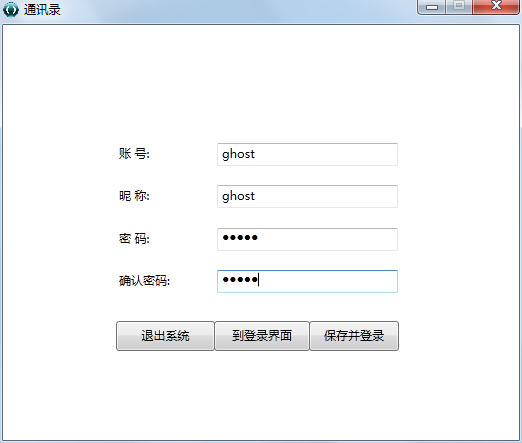The width and height of the screenshot is (522, 443).
Task: Click the 退出系统 button
Action: 165,336
